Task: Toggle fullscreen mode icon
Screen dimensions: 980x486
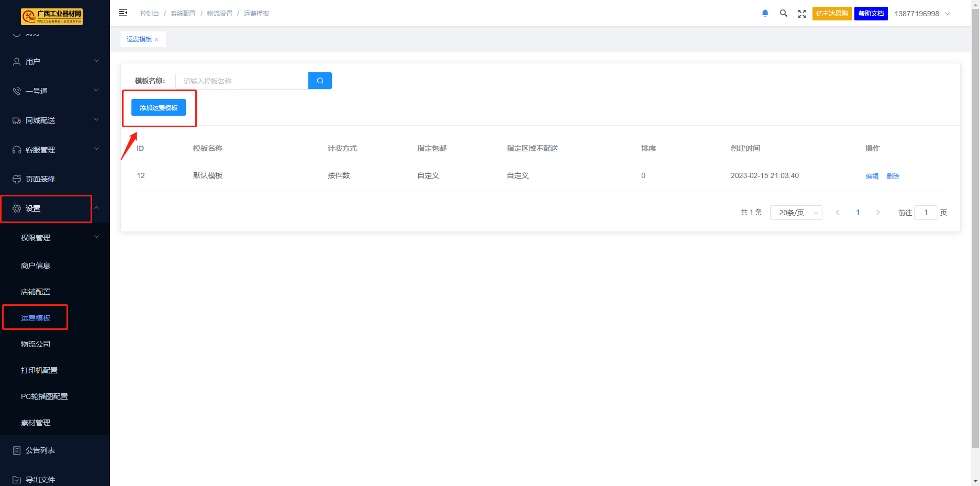Action: (801, 14)
